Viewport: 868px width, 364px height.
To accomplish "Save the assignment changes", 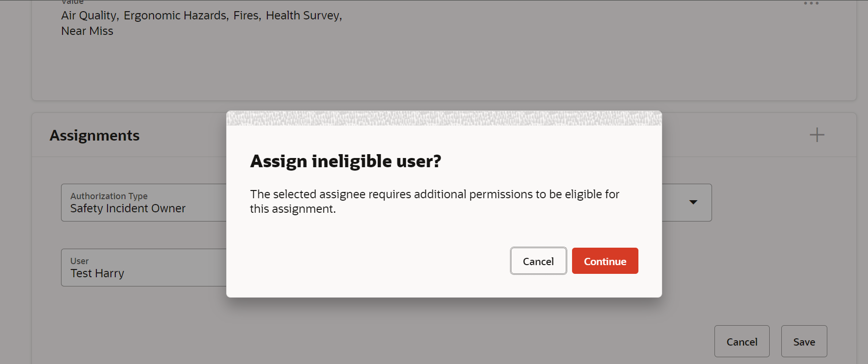I will [x=804, y=341].
